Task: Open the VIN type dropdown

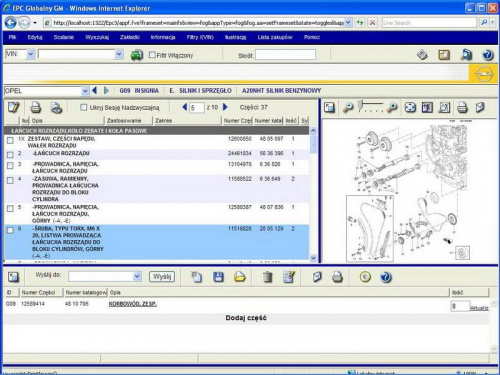Action: pos(30,54)
